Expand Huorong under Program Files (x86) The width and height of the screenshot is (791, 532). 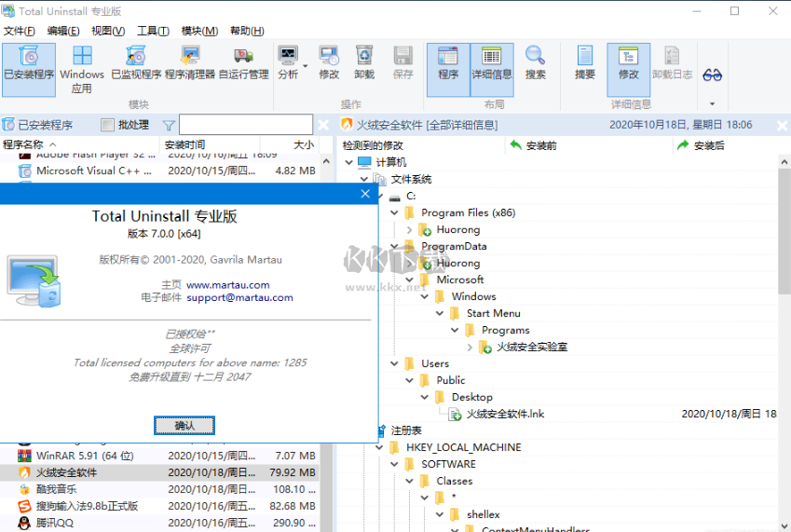pos(409,229)
